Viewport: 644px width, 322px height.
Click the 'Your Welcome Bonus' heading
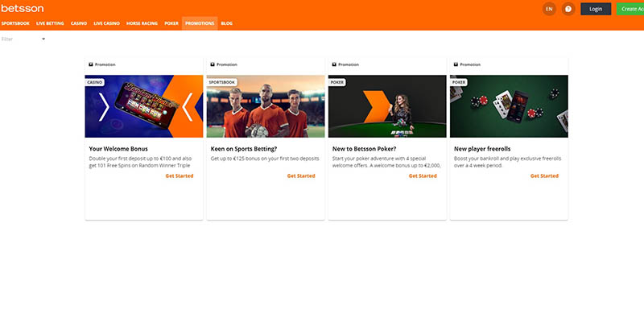pyautogui.click(x=118, y=149)
